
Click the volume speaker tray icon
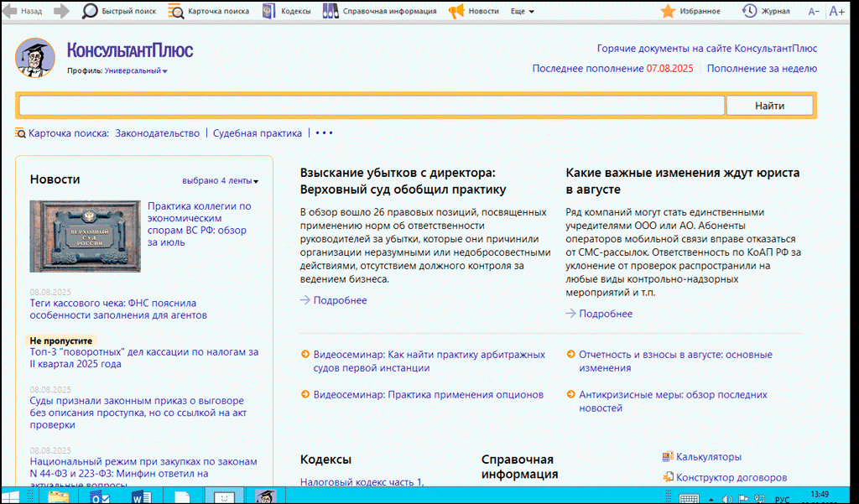click(727, 499)
